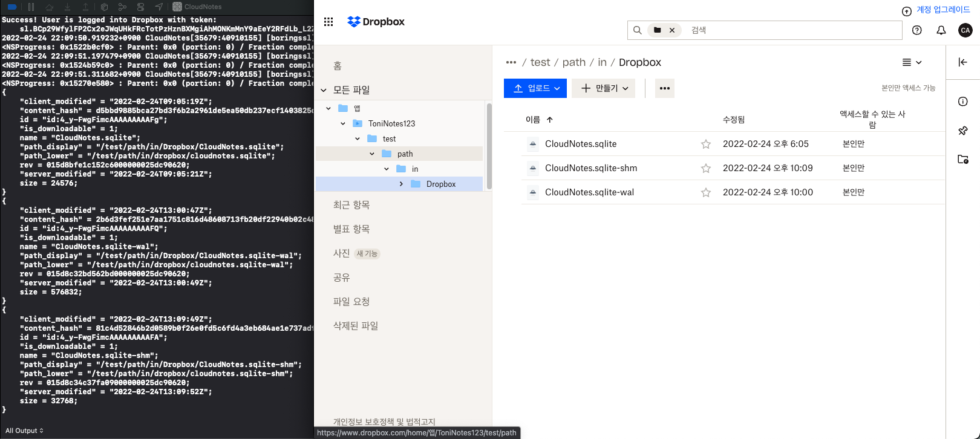980x439 pixels.
Task: Click the Step Over debug icon
Action: pyautogui.click(x=49, y=7)
